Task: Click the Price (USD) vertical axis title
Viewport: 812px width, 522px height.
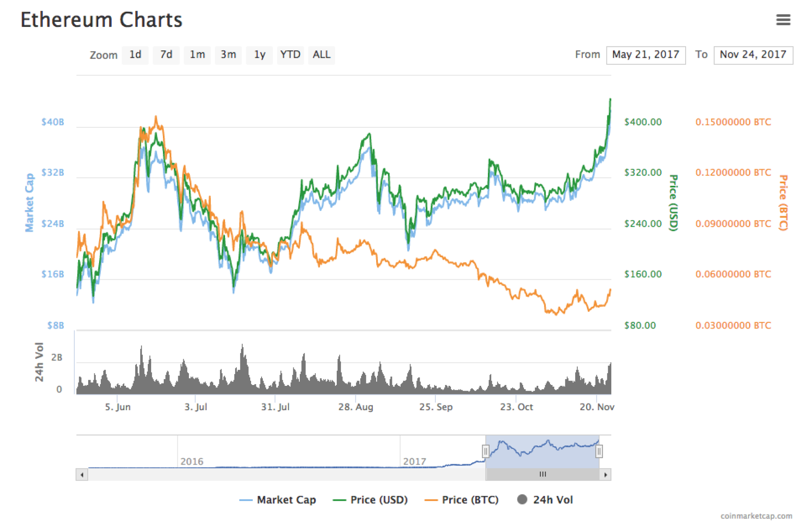Action: point(673,202)
